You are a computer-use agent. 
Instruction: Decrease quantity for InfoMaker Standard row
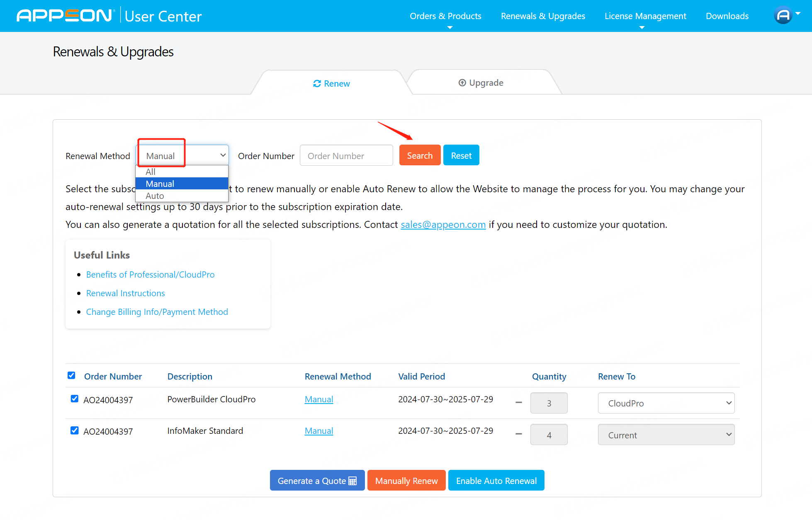click(518, 434)
